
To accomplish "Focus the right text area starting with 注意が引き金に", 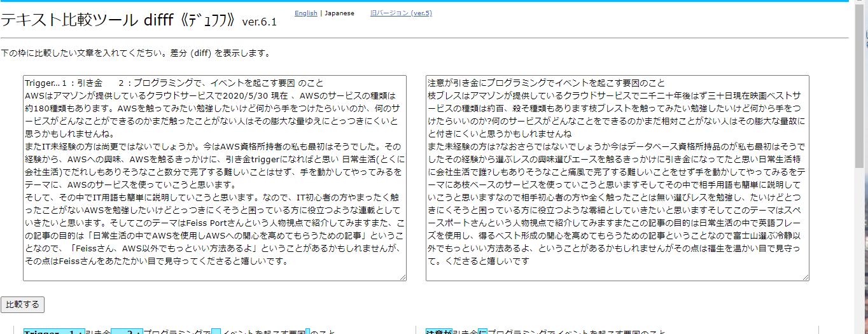I will [617, 178].
